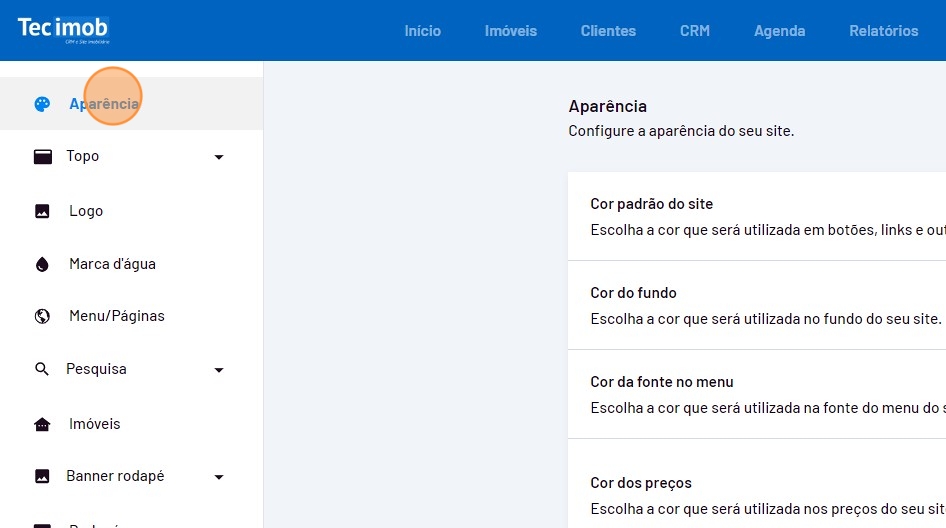Click the Topo header layout icon
Screen dimensions: 946x528
[42, 157]
